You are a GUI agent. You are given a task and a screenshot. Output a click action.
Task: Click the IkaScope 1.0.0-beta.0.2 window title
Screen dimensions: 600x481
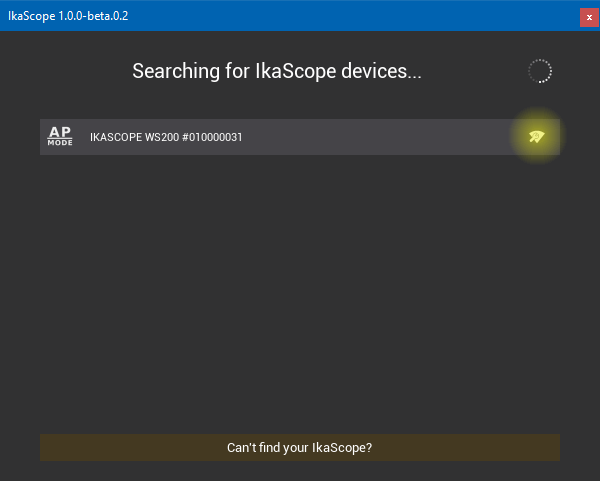click(x=68, y=16)
